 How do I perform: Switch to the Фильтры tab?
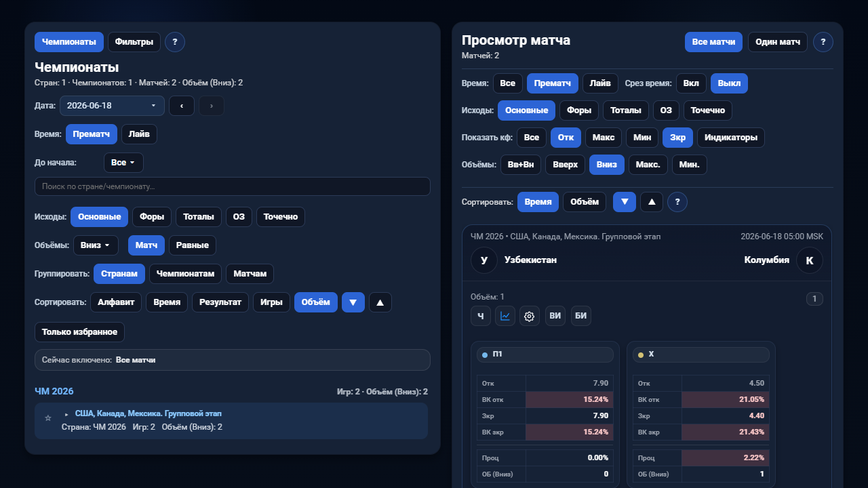pos(134,42)
